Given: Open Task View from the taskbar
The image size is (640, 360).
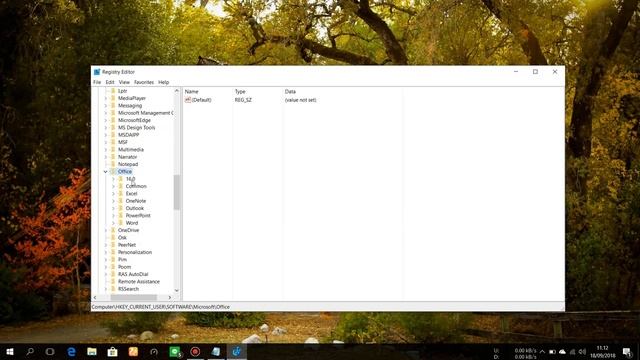Looking at the screenshot, I should [x=50, y=351].
